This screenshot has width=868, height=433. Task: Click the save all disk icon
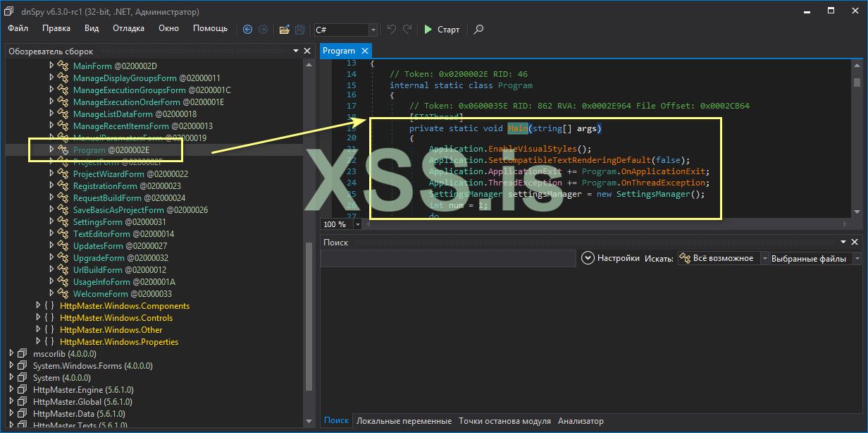[300, 30]
